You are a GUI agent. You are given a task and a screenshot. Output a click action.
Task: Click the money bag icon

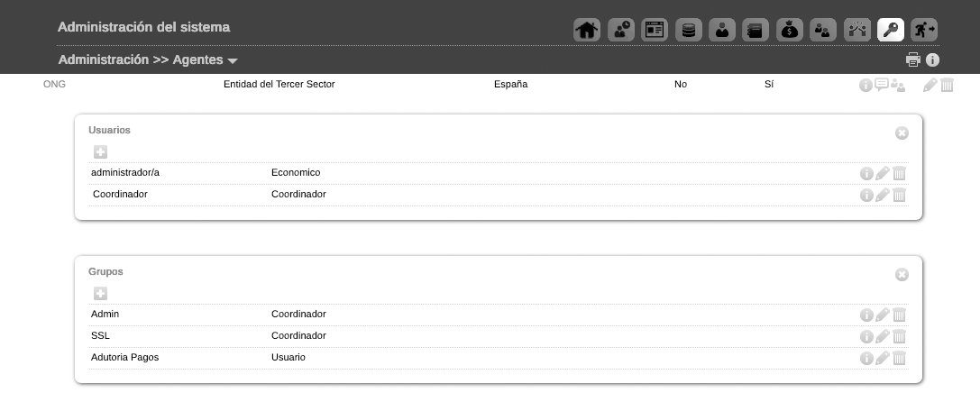(x=790, y=30)
